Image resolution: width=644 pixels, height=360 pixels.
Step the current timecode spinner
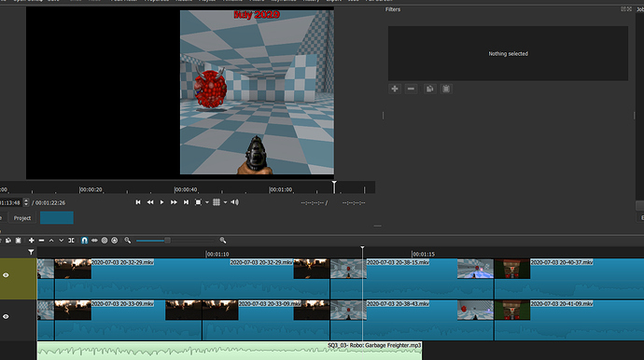pos(26,202)
